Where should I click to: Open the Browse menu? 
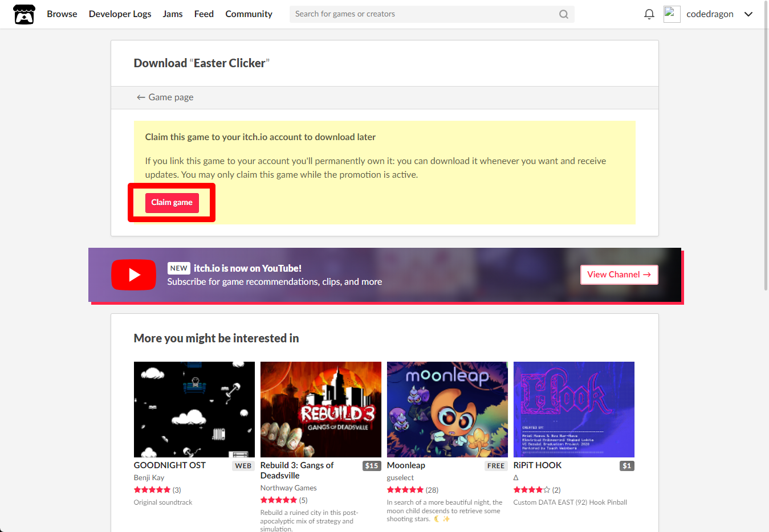[x=62, y=14]
